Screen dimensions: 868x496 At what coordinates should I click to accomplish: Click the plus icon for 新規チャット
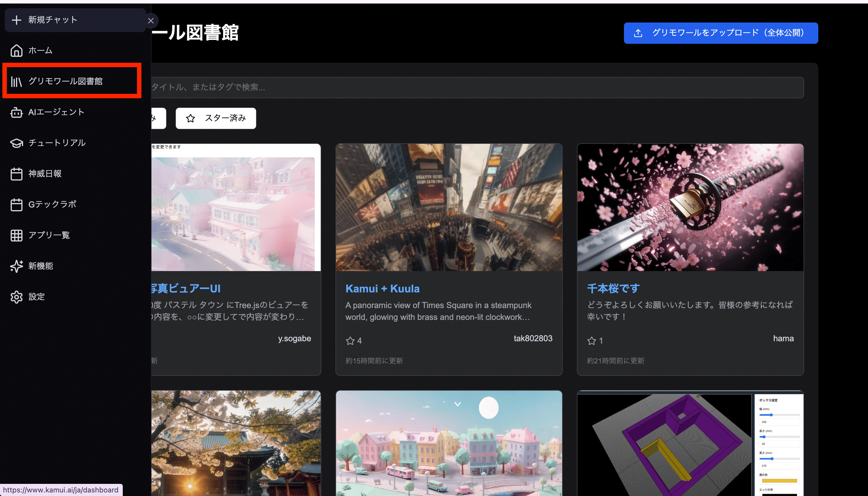click(16, 20)
